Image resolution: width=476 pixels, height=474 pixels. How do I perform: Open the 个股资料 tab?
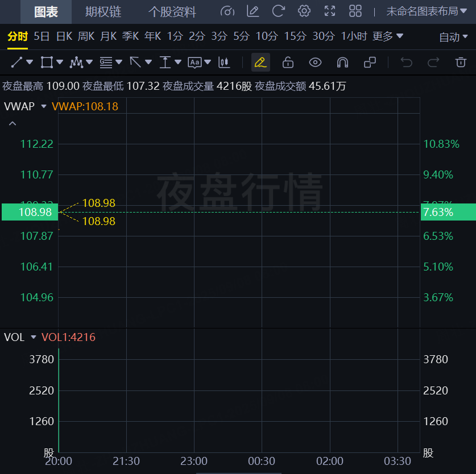pyautogui.click(x=172, y=12)
